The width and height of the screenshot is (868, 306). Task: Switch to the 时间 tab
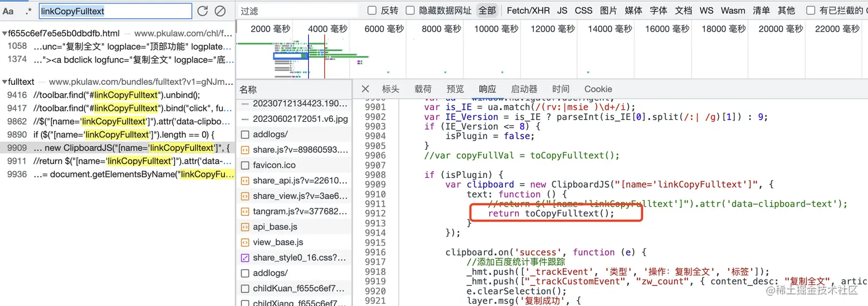click(561, 89)
